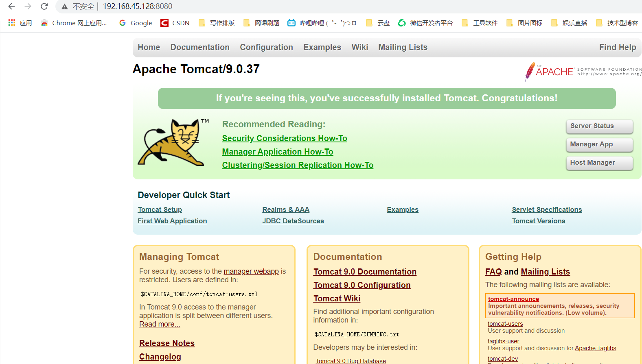Reload the page with the refresh icon
This screenshot has height=364, width=642.
point(44,7)
